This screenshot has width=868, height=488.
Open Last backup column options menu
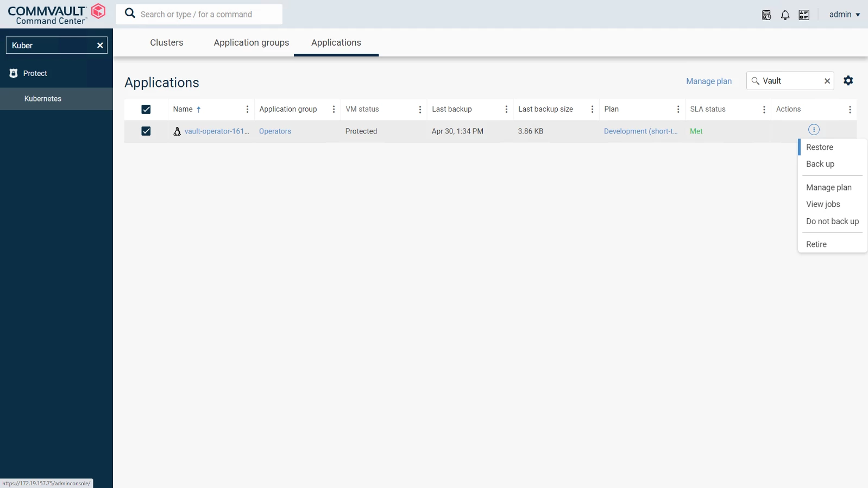point(506,110)
